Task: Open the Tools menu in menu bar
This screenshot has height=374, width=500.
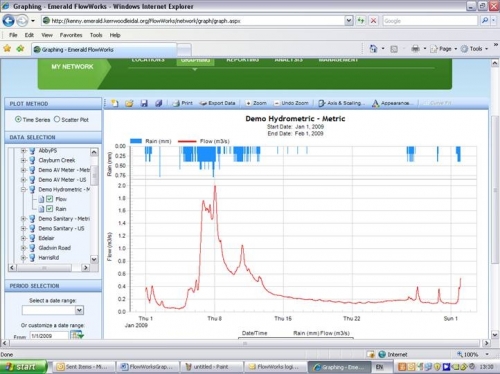Action: 96,35
